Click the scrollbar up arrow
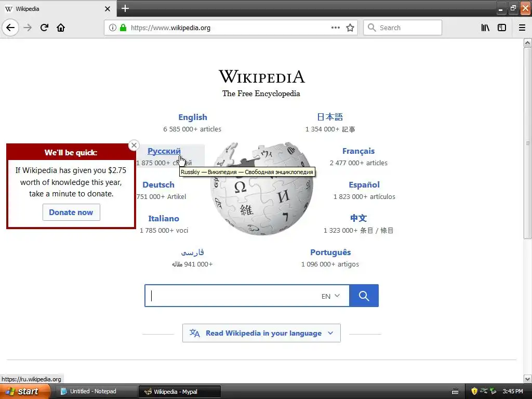The image size is (532, 399). pyautogui.click(x=527, y=43)
